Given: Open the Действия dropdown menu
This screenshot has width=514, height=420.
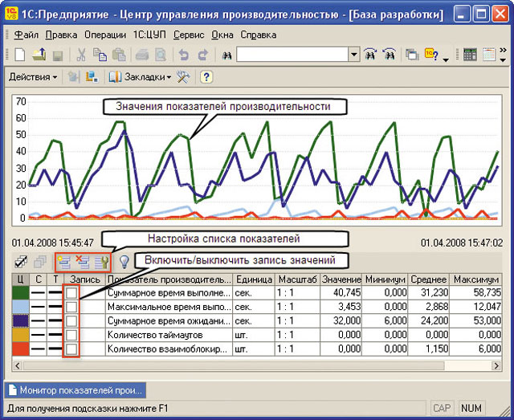Looking at the screenshot, I should tap(33, 77).
